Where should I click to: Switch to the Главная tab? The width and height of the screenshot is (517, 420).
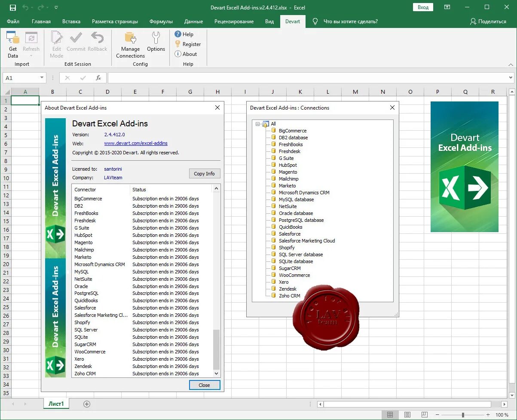tap(41, 21)
